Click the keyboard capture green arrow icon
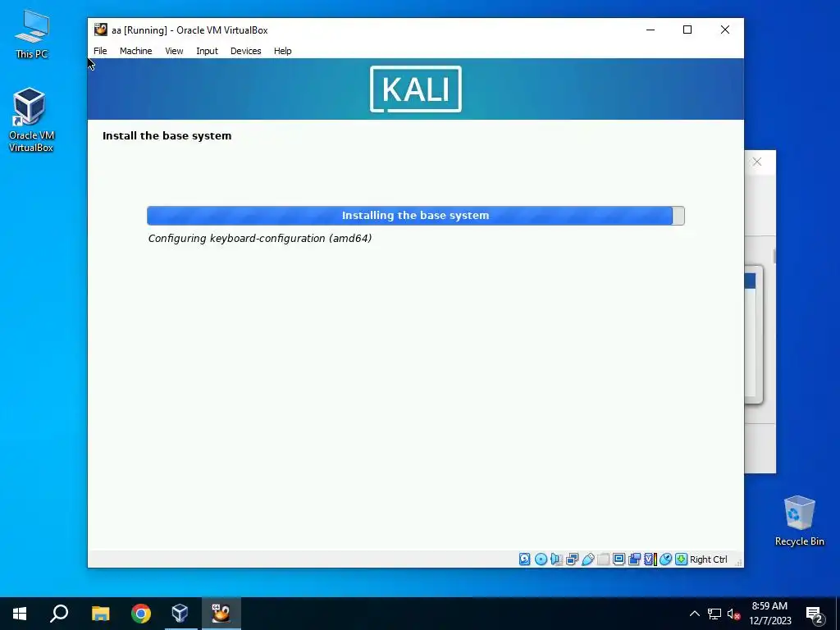The width and height of the screenshot is (840, 630). click(x=681, y=559)
